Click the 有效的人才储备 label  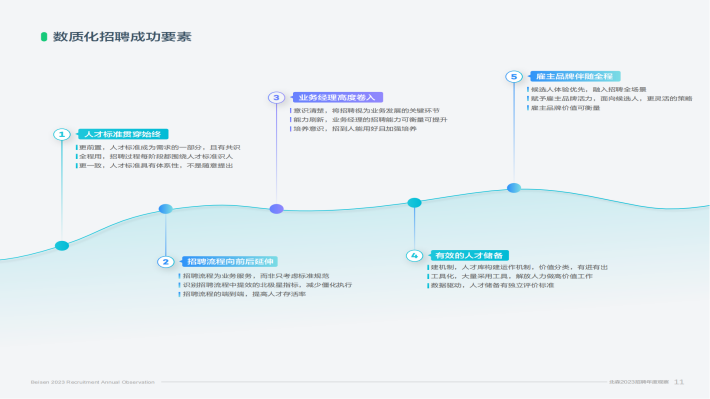pos(469,255)
